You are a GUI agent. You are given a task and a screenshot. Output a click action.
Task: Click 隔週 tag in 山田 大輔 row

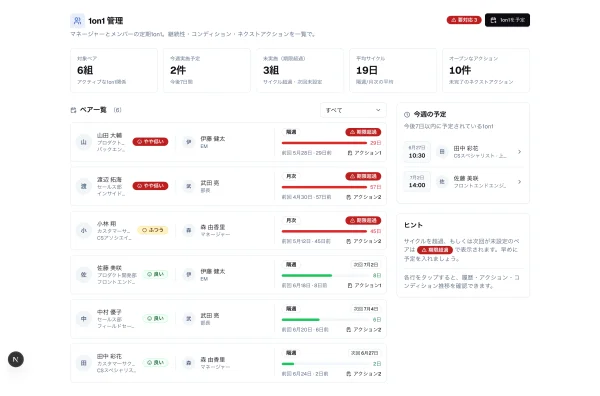click(291, 132)
